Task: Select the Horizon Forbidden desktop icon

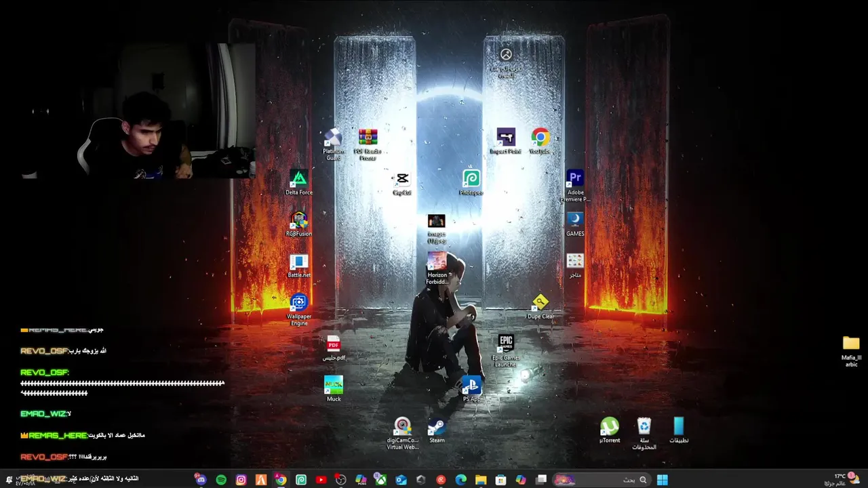Action: pos(437,268)
